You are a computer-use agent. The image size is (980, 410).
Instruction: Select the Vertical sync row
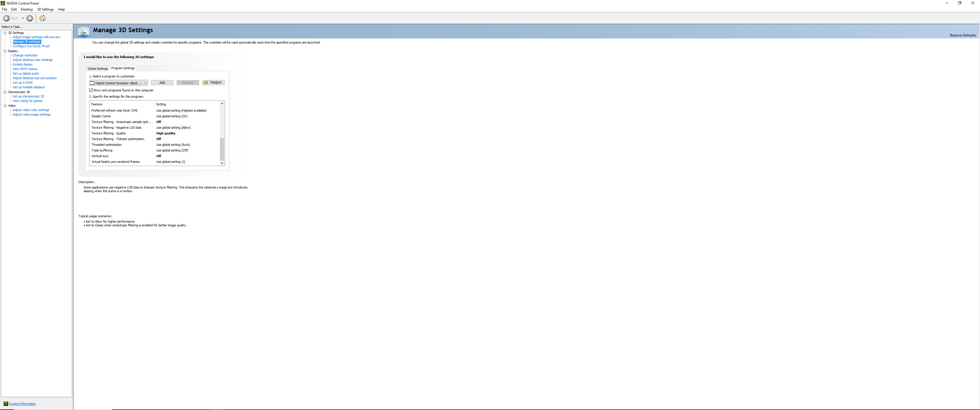point(155,156)
